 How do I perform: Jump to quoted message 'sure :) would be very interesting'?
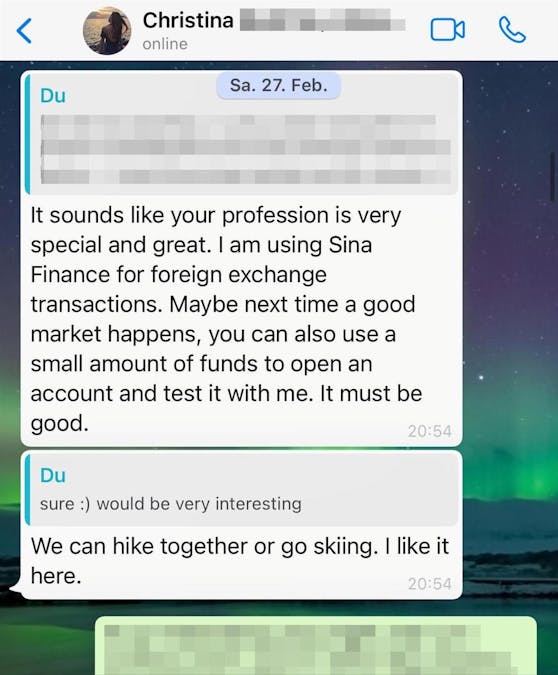tap(241, 490)
